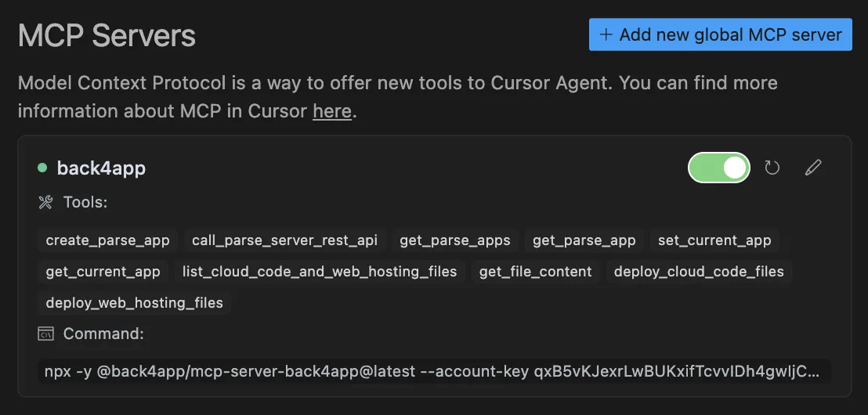
Task: Click the terminal Command icon
Action: 45,334
